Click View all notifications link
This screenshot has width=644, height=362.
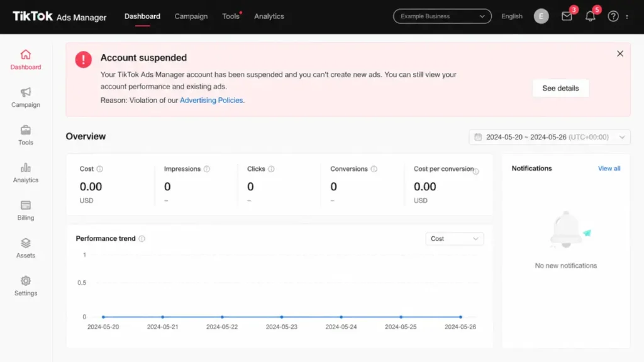(609, 168)
